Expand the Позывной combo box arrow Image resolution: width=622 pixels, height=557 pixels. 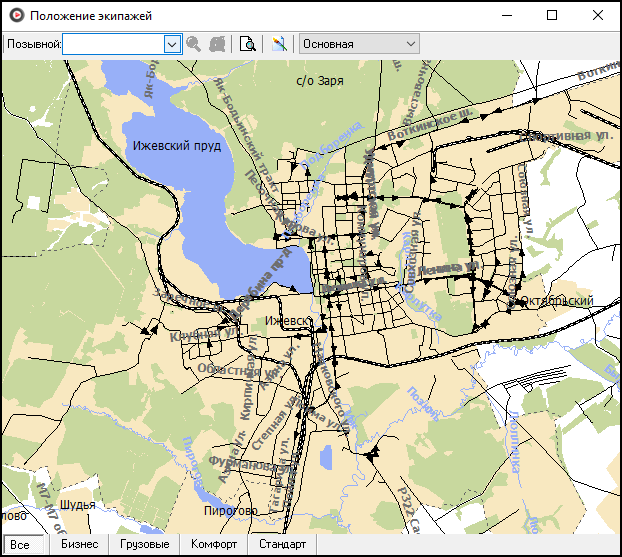[171, 44]
